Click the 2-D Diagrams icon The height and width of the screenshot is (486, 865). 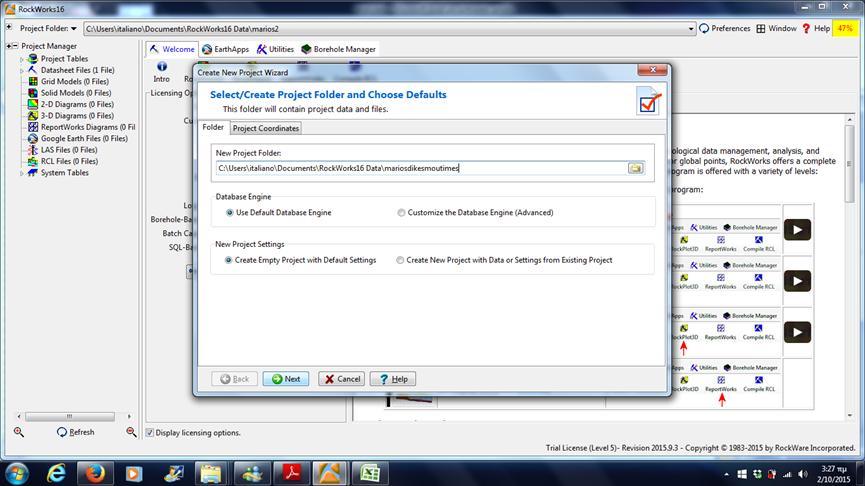[x=33, y=104]
